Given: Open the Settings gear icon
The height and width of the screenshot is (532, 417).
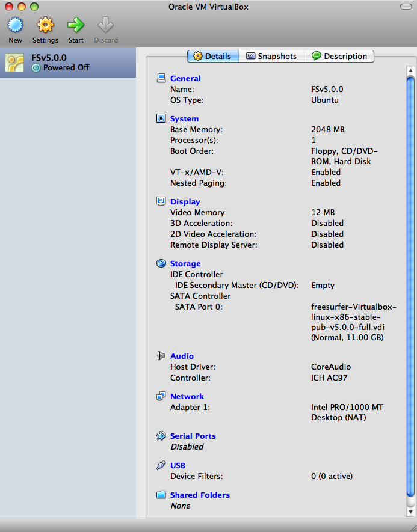Looking at the screenshot, I should [x=45, y=26].
